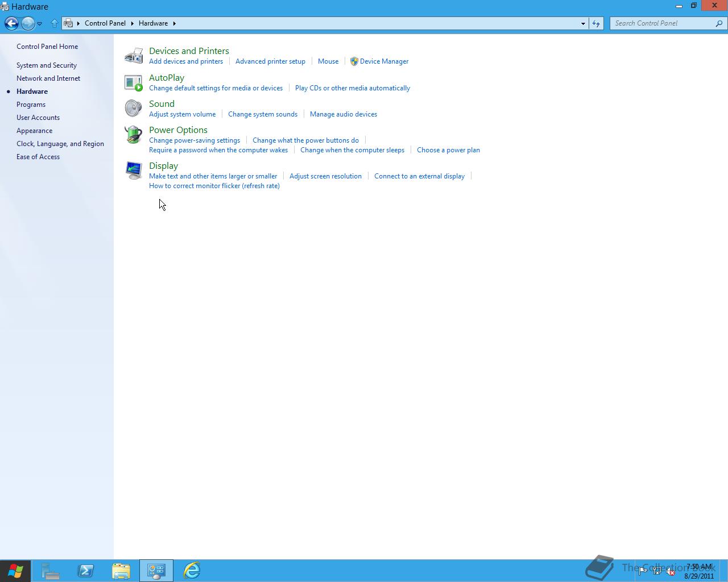Click Change what the power buttons do

(305, 140)
